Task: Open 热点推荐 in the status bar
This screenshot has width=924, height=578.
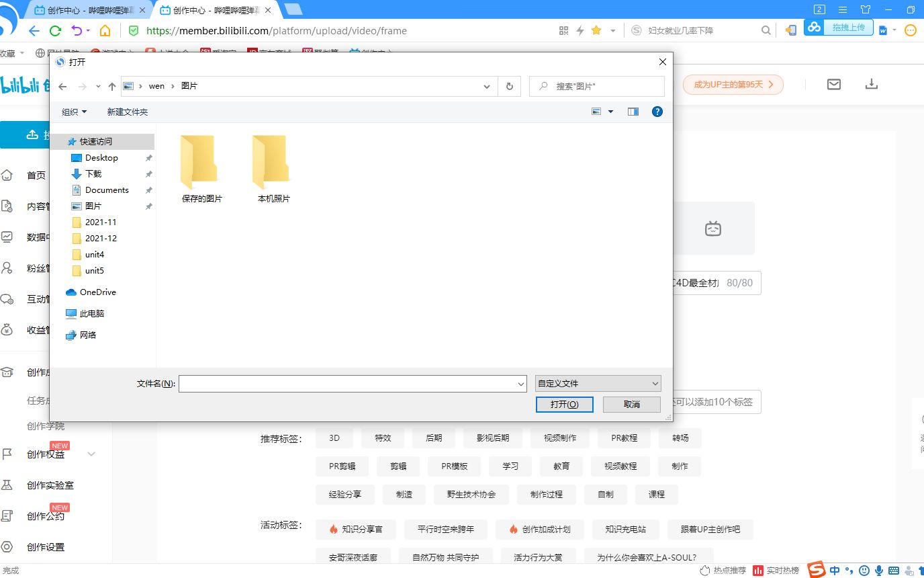Action: click(x=723, y=571)
